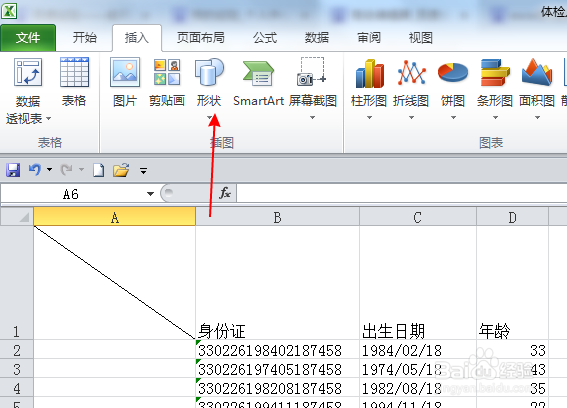
Task: Expand the Bar chart dropdown arrow
Action: 495,118
